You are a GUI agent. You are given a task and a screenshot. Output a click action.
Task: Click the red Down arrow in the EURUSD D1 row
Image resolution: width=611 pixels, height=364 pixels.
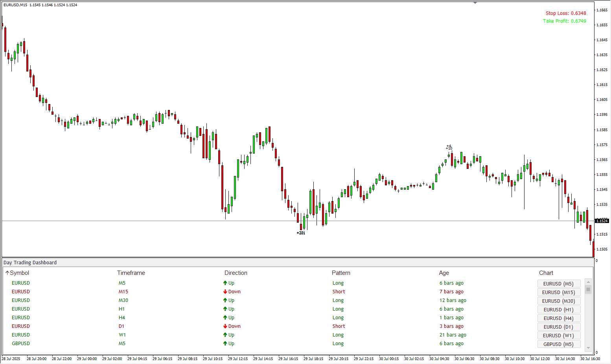click(225, 326)
